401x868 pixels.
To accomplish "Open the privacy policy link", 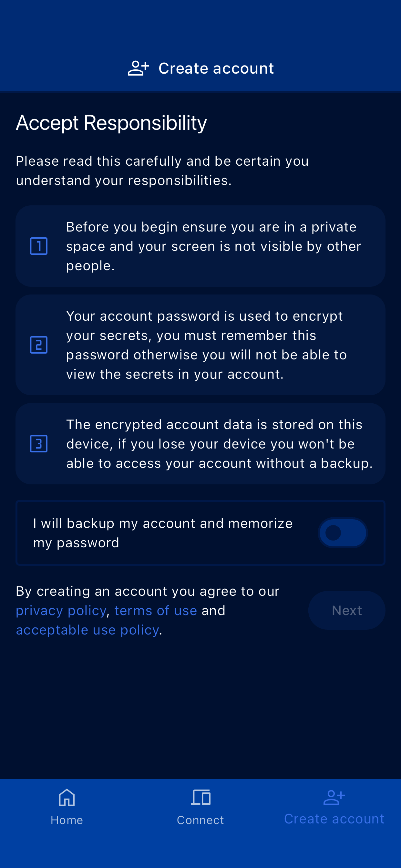I will [61, 611].
